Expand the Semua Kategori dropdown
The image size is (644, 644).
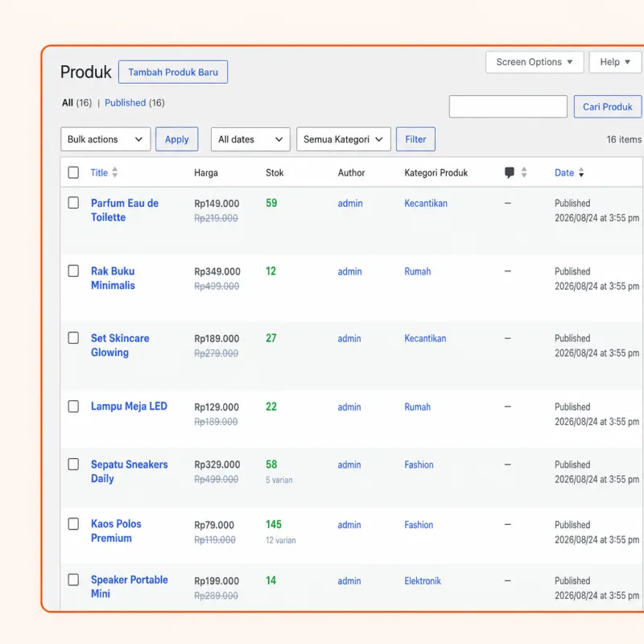pos(344,139)
